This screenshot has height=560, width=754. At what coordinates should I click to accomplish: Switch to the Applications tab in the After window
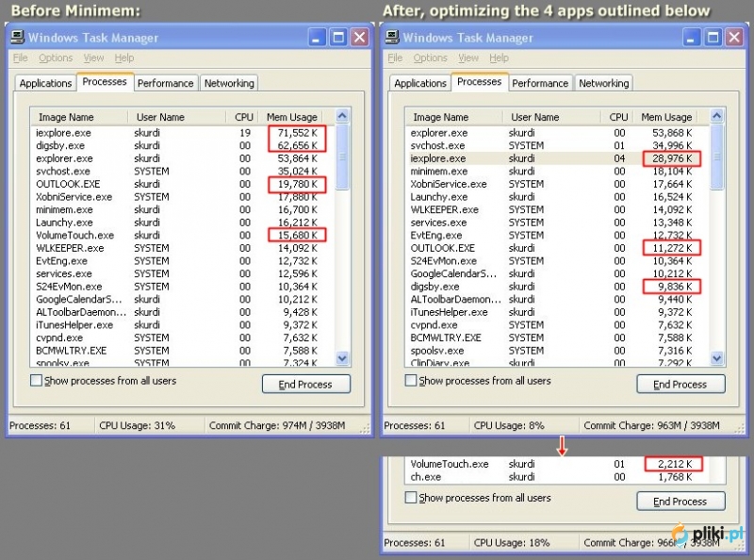coord(420,83)
